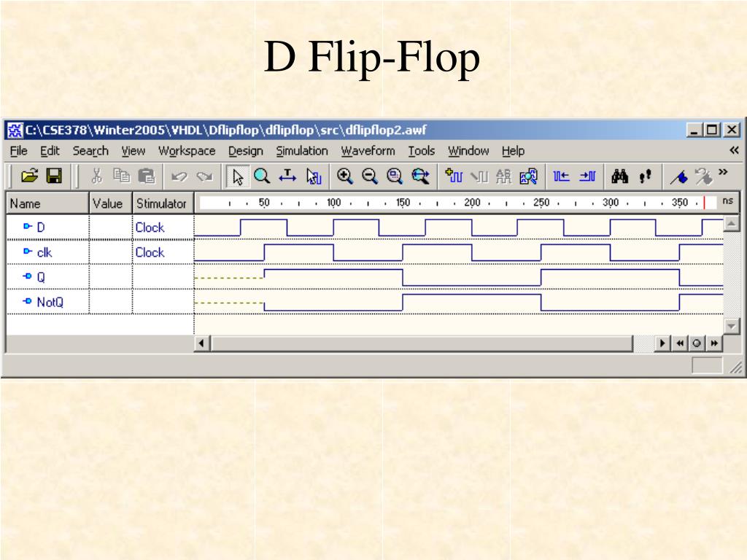Click the Paste clipboard icon
The width and height of the screenshot is (747, 560).
pyautogui.click(x=146, y=176)
